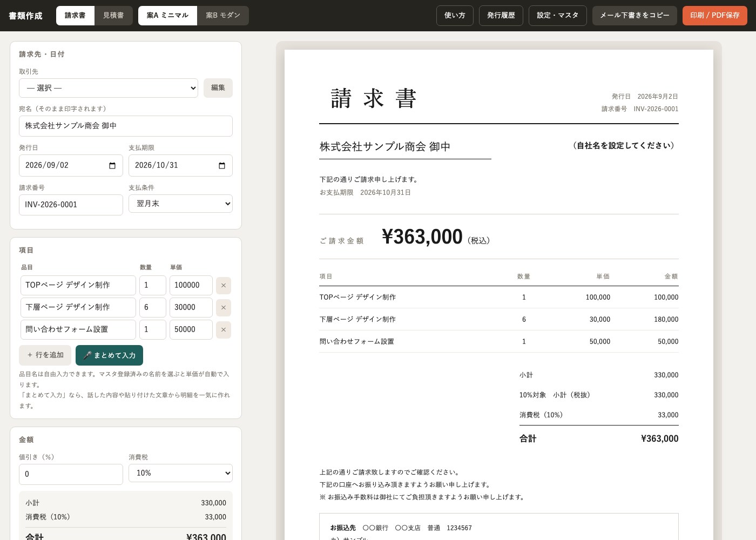
Task: Edit the TOPページ デザイン制作 item name field
Action: (78, 286)
